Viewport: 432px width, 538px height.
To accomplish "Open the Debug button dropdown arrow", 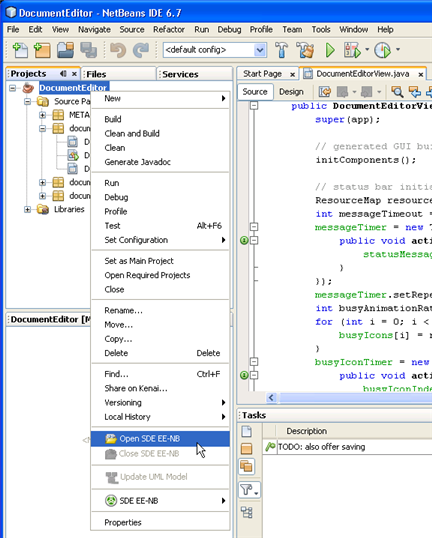I will tap(367, 49).
